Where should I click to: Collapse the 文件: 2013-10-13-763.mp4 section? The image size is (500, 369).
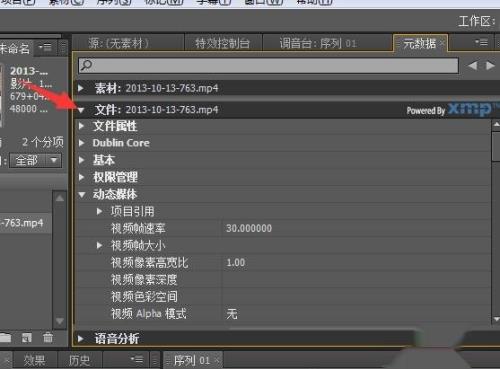click(81, 110)
